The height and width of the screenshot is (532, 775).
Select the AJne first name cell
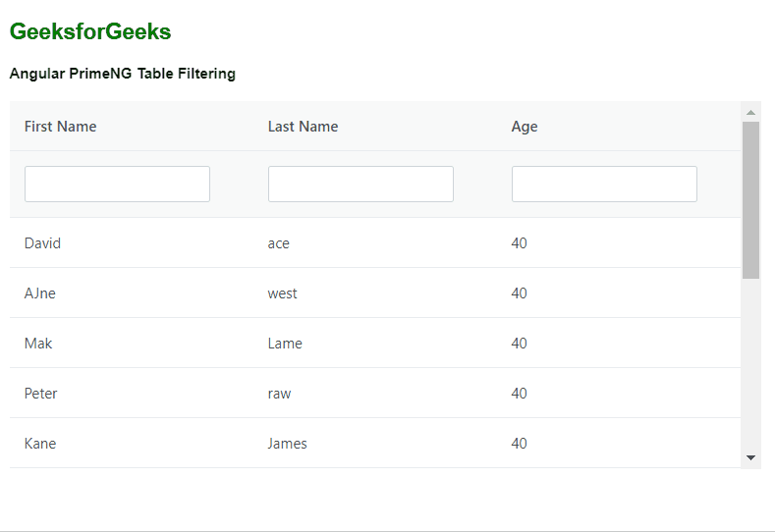coord(40,293)
